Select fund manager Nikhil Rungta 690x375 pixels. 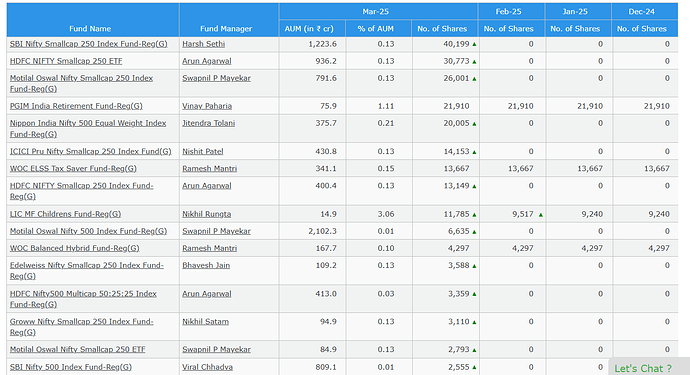[x=206, y=214]
